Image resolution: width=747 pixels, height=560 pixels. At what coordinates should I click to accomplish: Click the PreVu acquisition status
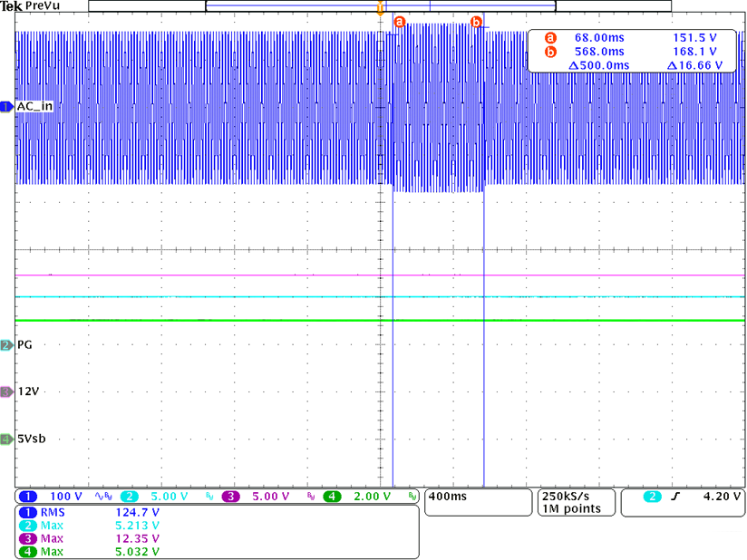(43, 6)
